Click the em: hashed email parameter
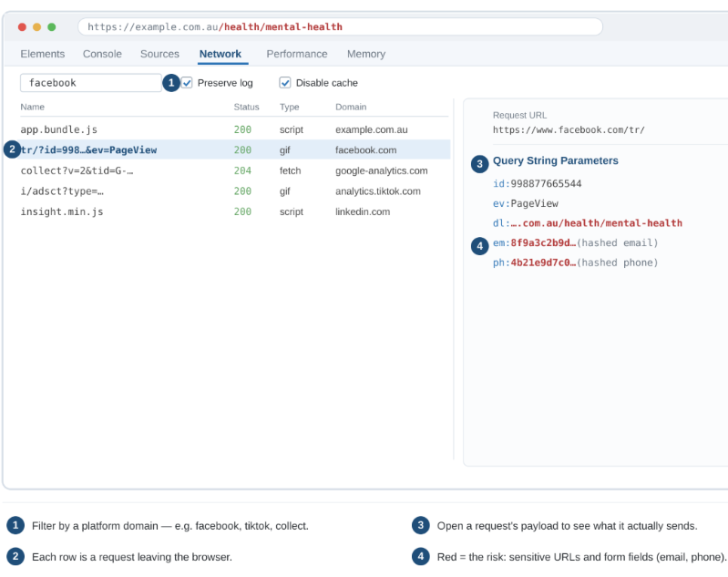Image resolution: width=728 pixels, height=577 pixels. pos(575,242)
